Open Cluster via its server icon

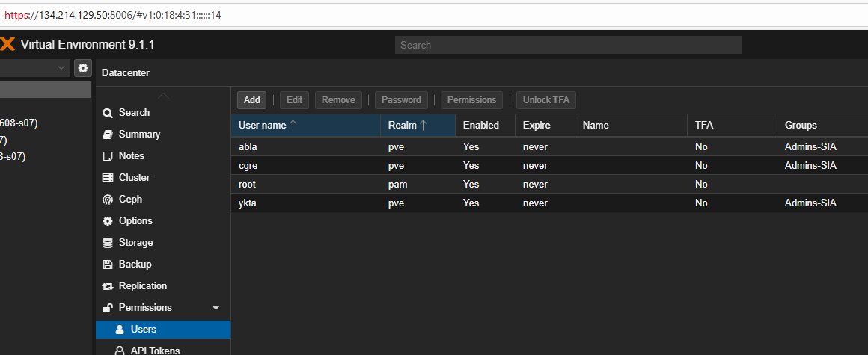point(107,178)
